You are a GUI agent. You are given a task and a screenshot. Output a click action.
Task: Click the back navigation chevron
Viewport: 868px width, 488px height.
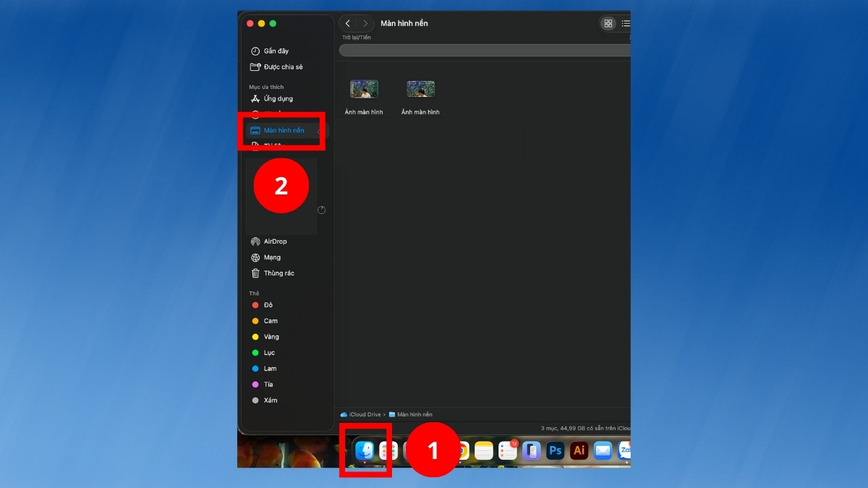point(348,23)
